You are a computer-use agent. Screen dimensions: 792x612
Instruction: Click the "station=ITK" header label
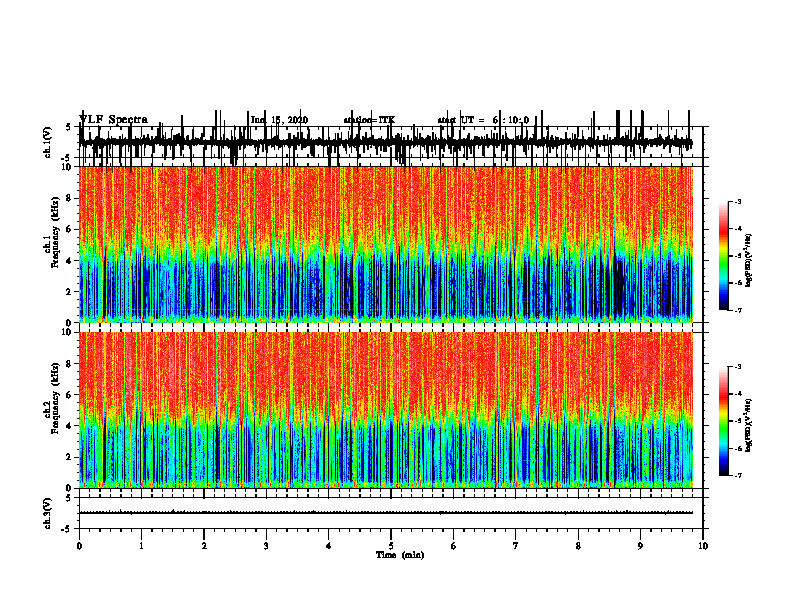click(369, 120)
